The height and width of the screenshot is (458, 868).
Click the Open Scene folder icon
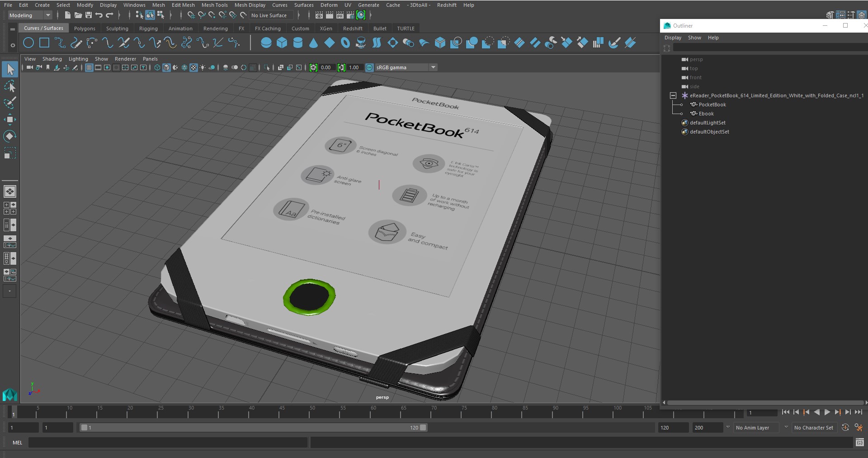pos(78,15)
